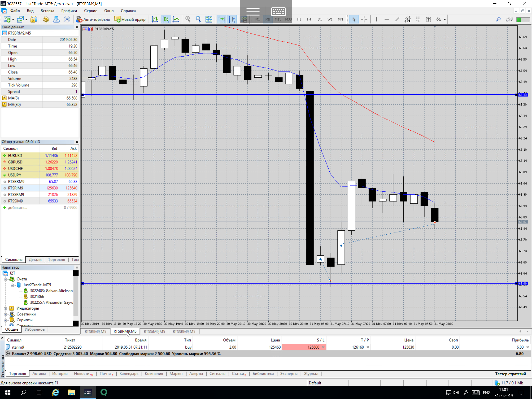Collapse the Счета tree node
532x399 pixels.
coord(5,279)
